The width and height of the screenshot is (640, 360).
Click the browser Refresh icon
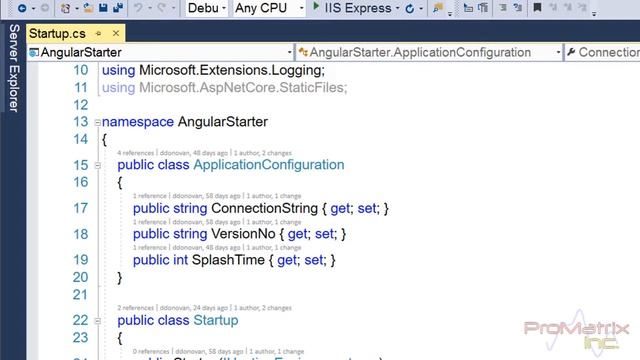coord(410,8)
